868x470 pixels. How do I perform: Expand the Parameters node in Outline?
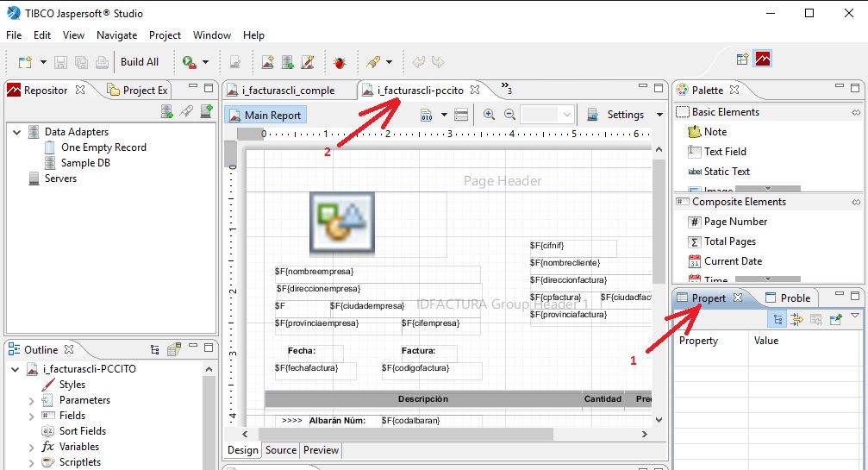coord(32,400)
